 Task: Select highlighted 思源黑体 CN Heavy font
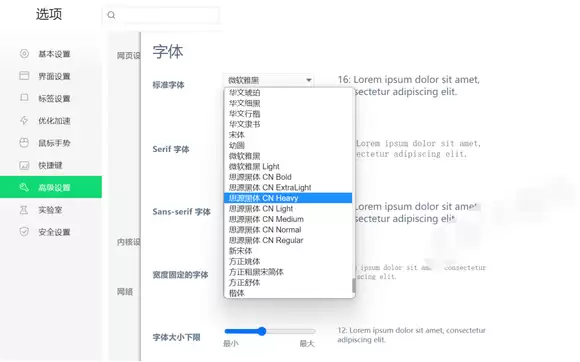(288, 198)
